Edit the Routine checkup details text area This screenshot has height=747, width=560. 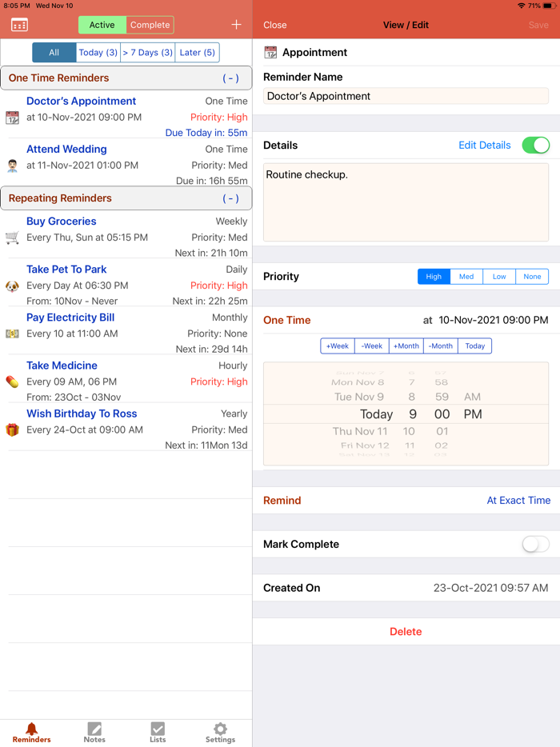click(406, 202)
